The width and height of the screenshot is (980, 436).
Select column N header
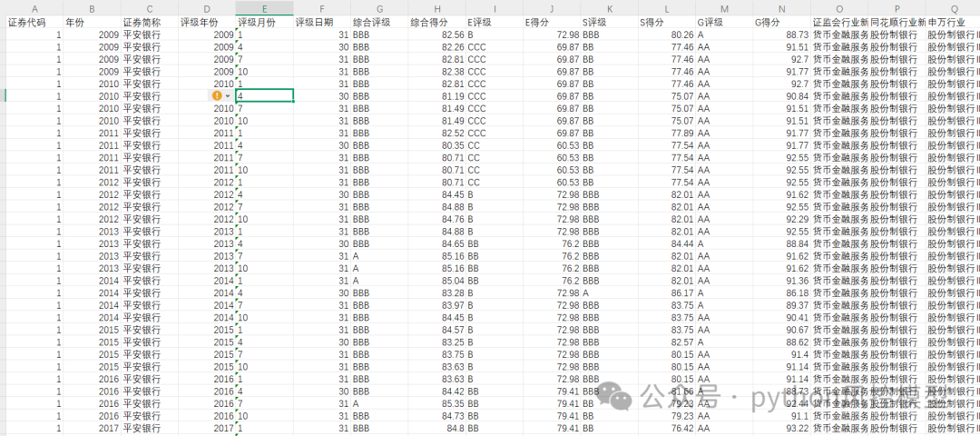pyautogui.click(x=782, y=9)
